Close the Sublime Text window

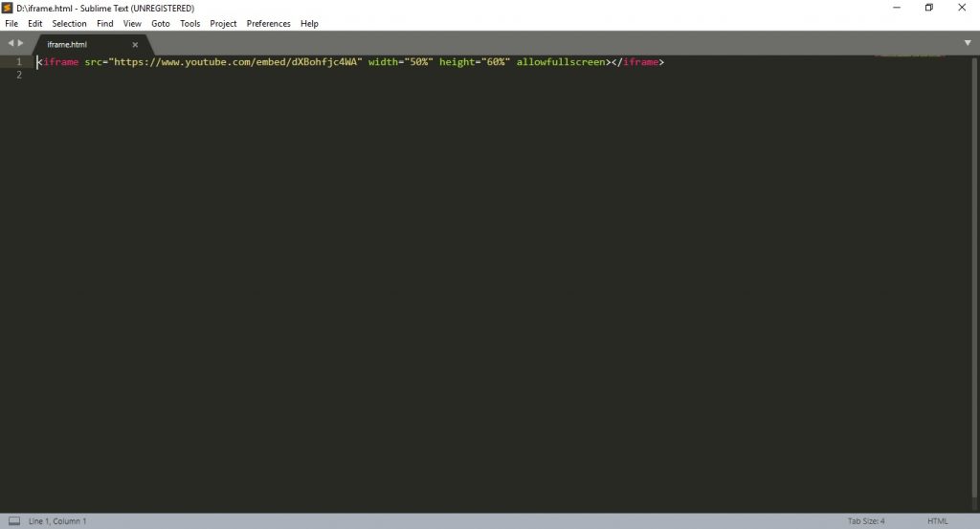coord(962,8)
